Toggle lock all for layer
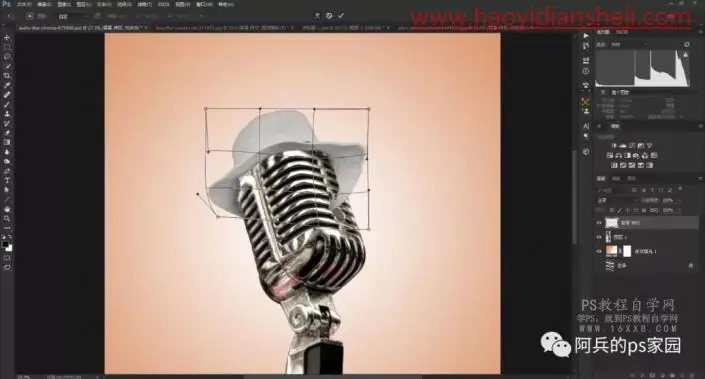The width and height of the screenshot is (705, 379). (644, 210)
